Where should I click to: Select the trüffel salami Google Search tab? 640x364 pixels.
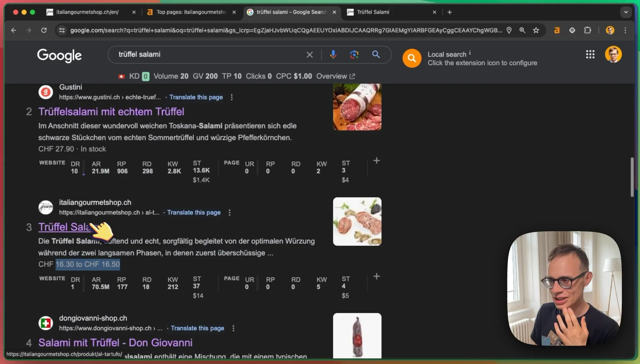tap(291, 12)
